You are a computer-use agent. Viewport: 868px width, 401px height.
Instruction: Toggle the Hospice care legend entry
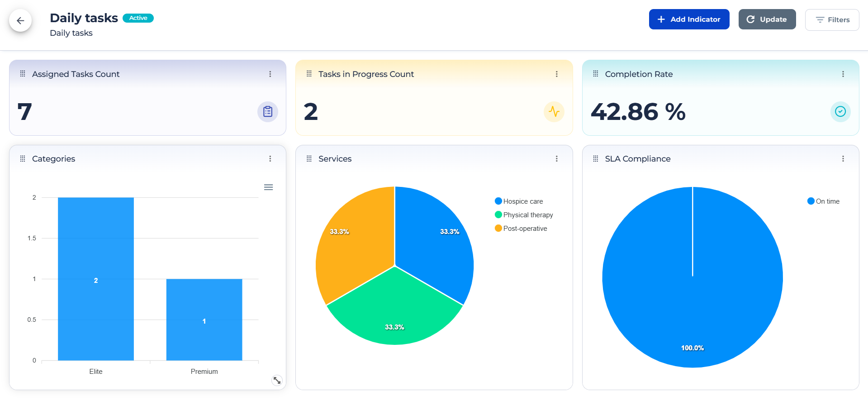point(519,201)
